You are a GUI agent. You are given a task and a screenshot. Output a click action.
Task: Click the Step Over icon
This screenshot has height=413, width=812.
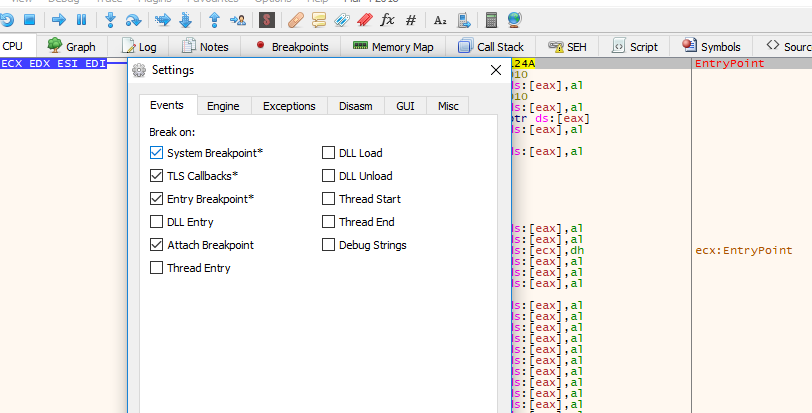click(x=134, y=20)
